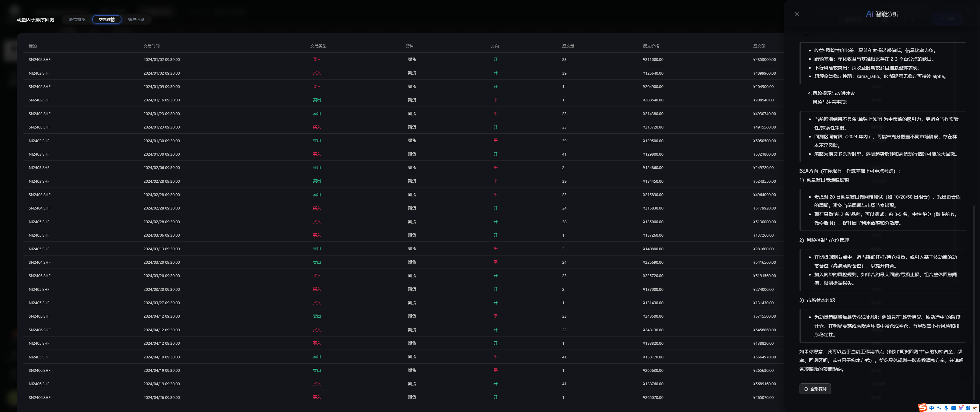The height and width of the screenshot is (412, 980).
Task: Click price ¥248130.00 cell
Action: [653, 330]
